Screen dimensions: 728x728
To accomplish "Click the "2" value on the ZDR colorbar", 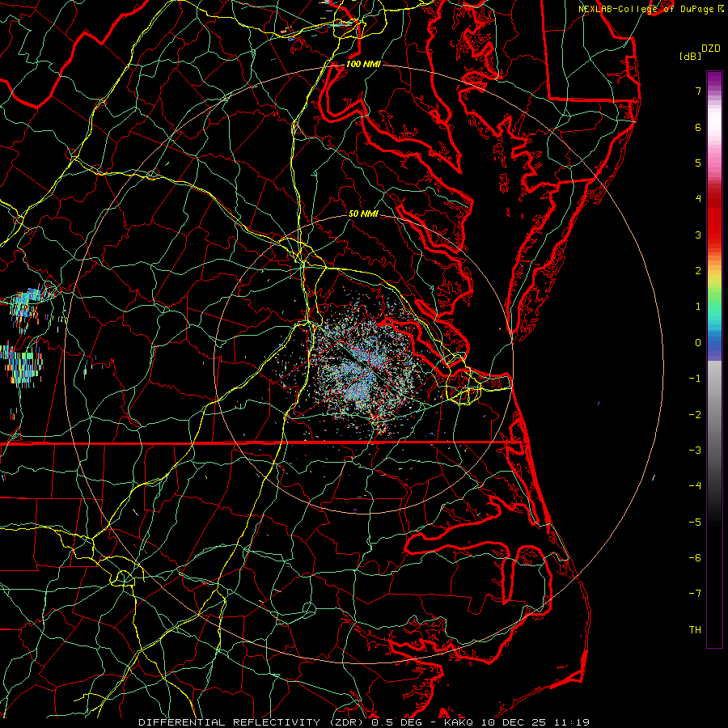I will (x=698, y=271).
